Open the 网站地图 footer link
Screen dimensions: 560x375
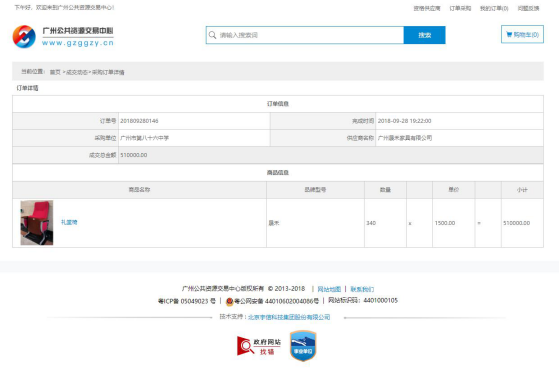(329, 289)
